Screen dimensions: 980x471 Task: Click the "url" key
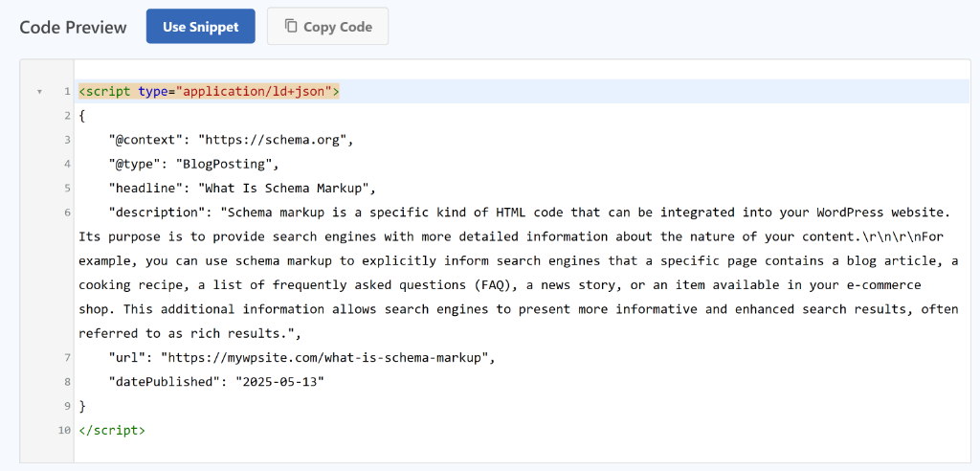pos(127,358)
